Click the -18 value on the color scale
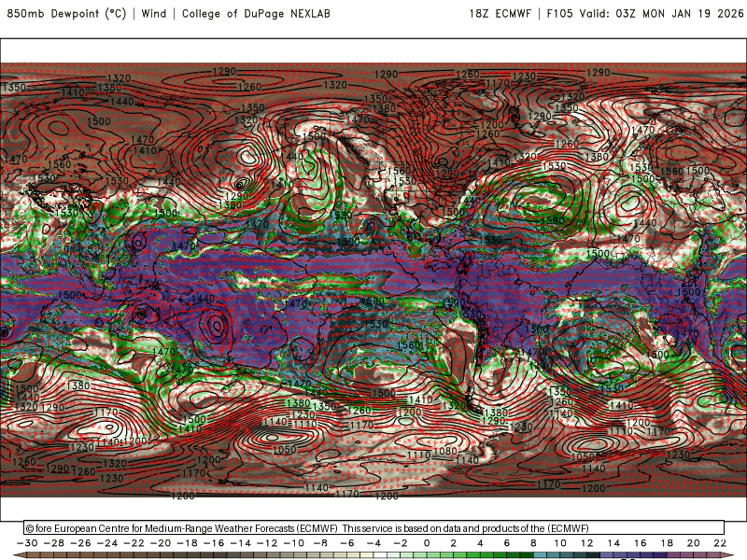 (188, 543)
